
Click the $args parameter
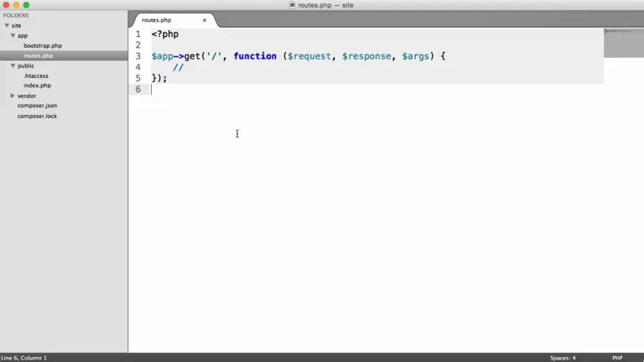coord(415,56)
